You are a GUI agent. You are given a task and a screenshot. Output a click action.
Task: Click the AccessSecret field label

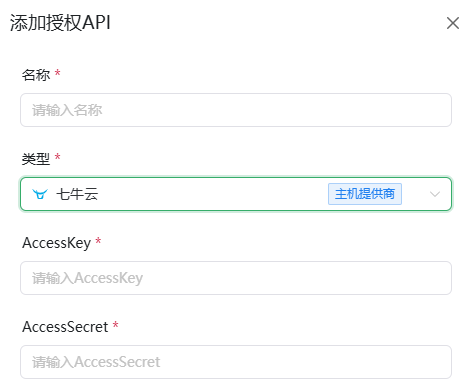pyautogui.click(x=65, y=327)
